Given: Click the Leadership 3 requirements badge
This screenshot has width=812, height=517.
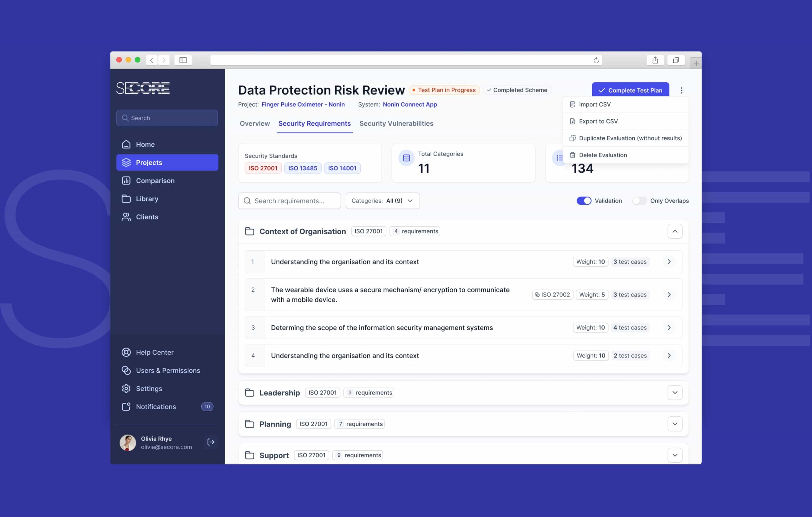Looking at the screenshot, I should (x=369, y=393).
